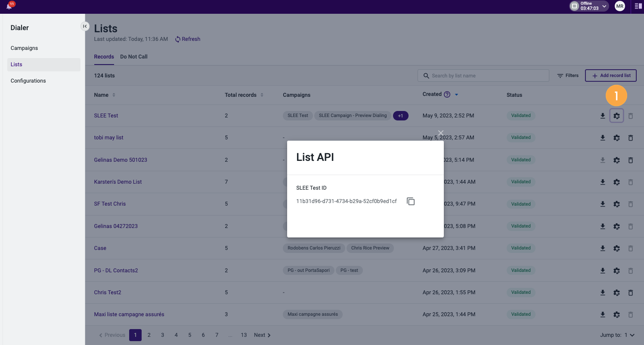Close the List API dialog
644x345 pixels.
(x=440, y=132)
